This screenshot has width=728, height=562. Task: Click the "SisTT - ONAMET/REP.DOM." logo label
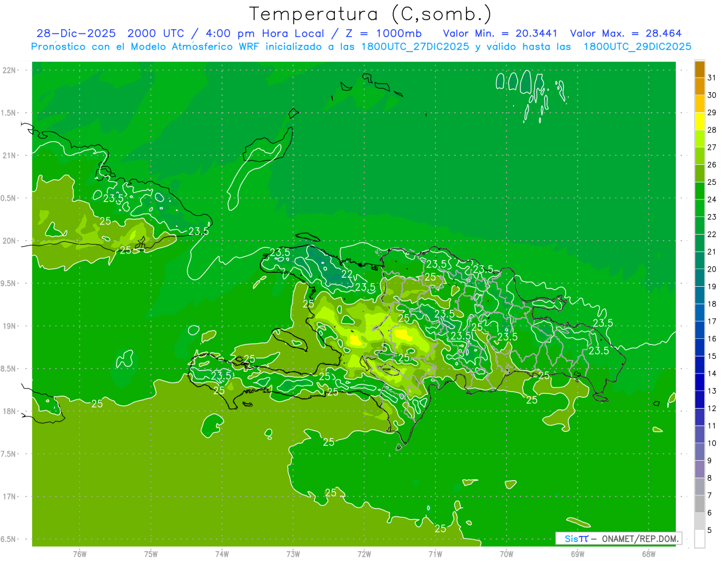click(x=619, y=538)
